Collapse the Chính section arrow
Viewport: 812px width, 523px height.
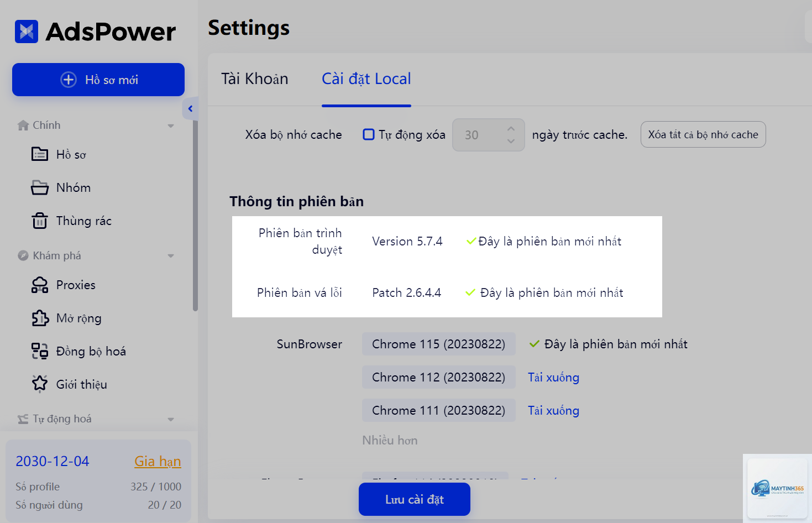[171, 126]
